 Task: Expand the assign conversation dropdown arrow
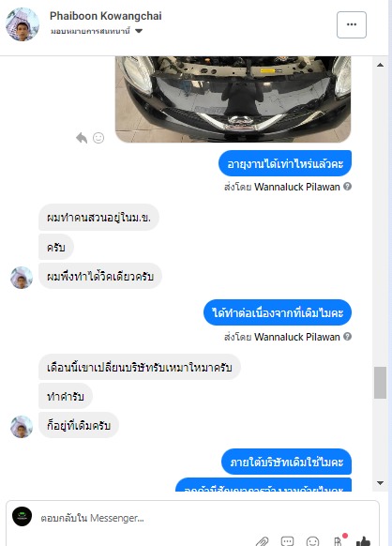[139, 31]
